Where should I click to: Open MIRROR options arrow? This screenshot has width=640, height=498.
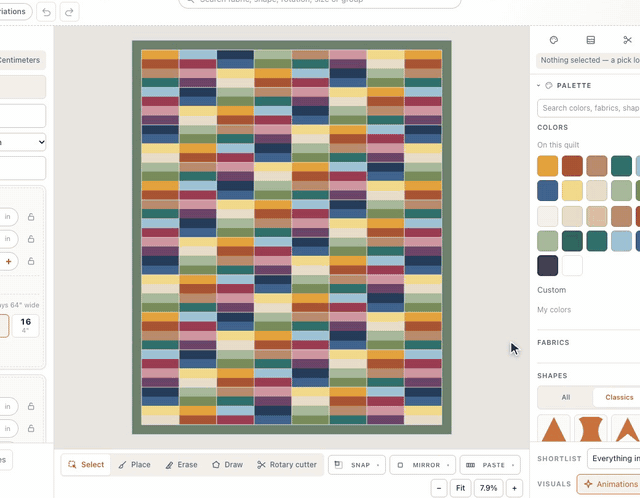point(448,465)
